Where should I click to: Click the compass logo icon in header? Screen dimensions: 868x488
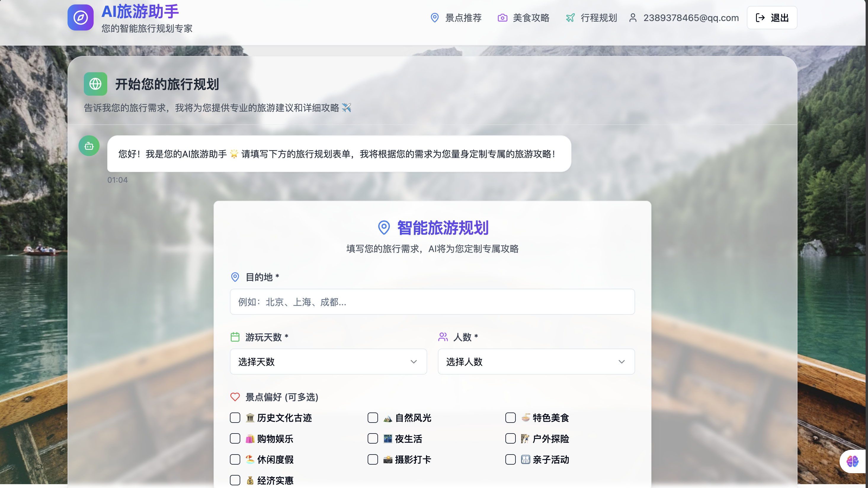(x=80, y=17)
